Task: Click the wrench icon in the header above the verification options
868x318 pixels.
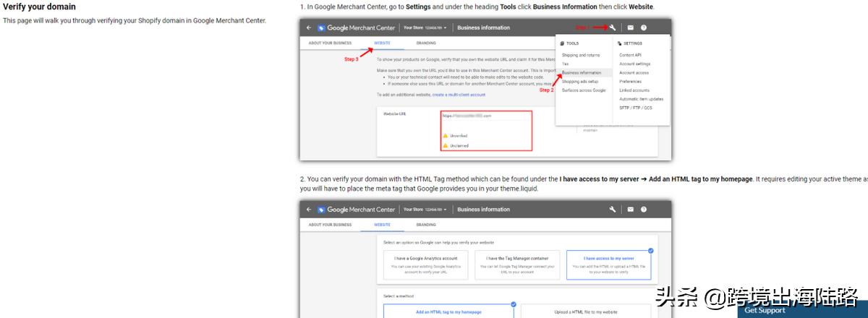Action: click(x=612, y=210)
